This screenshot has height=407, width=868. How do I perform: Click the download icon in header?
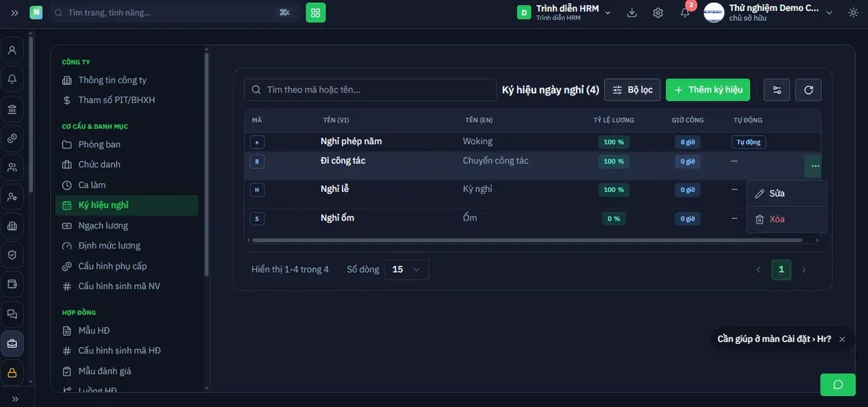point(632,13)
